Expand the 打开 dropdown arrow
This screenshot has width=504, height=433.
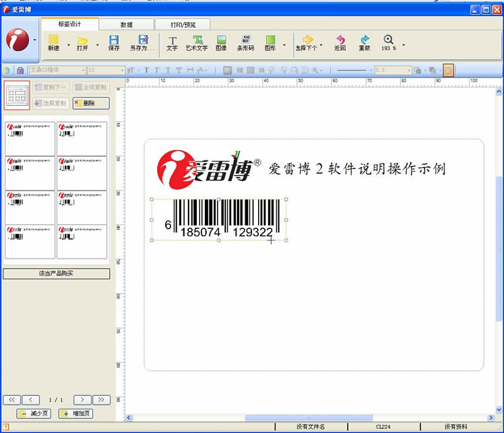97,45
